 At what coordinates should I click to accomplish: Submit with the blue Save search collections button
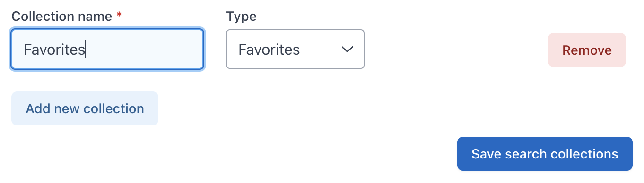click(x=545, y=154)
